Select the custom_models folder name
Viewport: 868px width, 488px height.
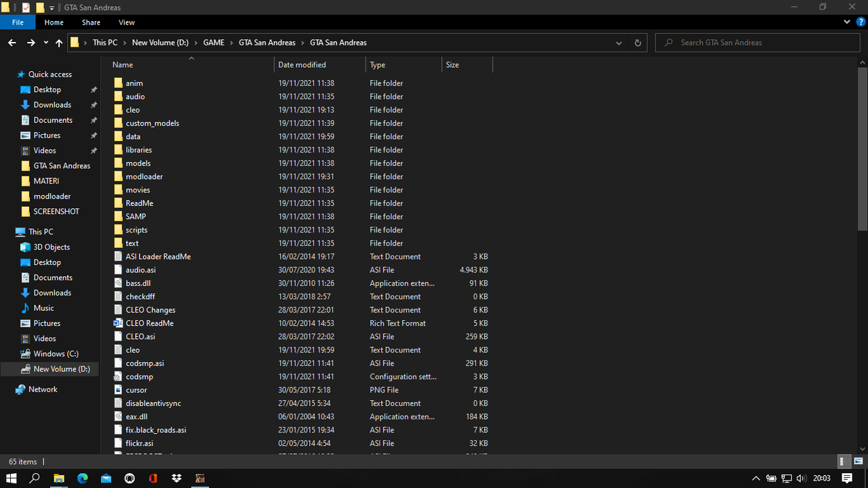[153, 123]
